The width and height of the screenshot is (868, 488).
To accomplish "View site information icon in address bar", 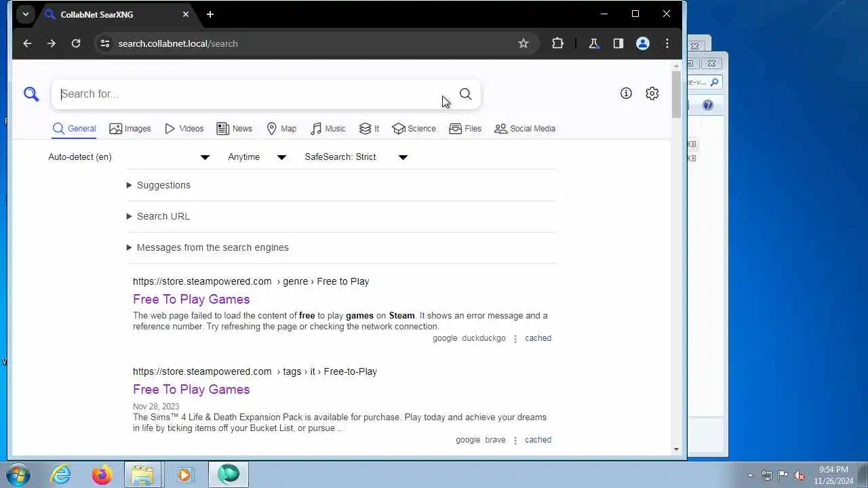I will point(104,43).
